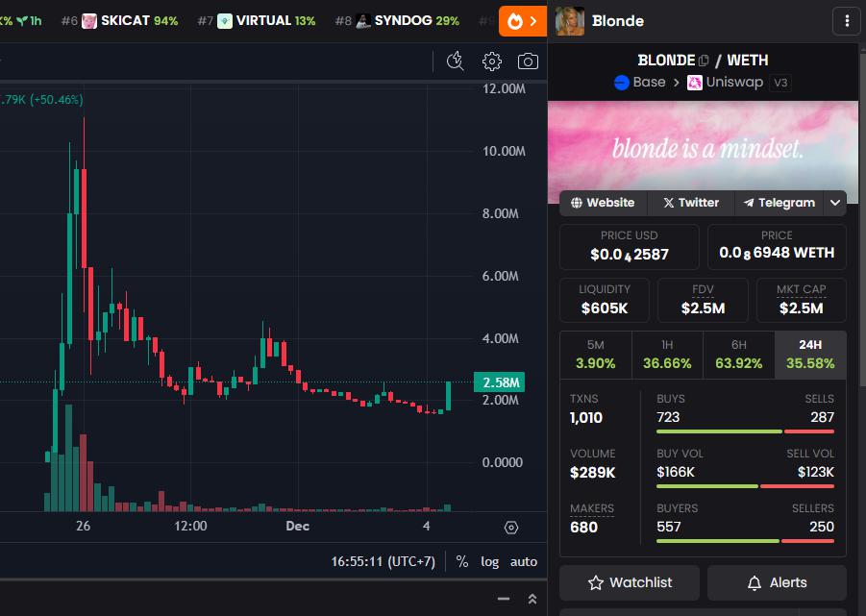The width and height of the screenshot is (866, 616).
Task: Take chart snapshot with camera icon
Action: [x=528, y=62]
